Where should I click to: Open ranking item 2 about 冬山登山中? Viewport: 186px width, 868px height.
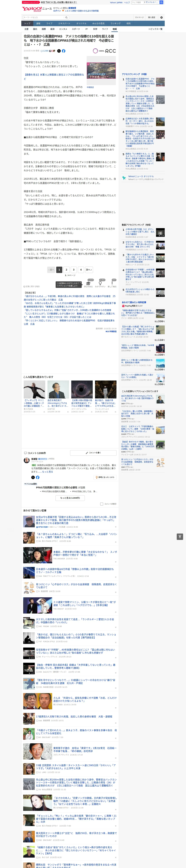coord(140,103)
